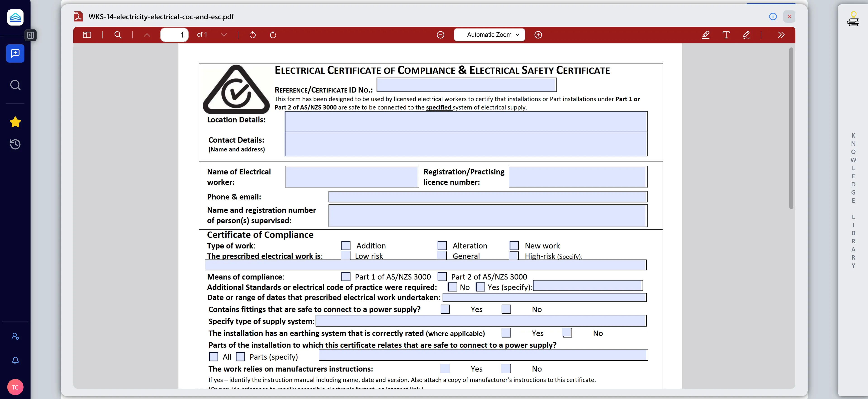Toggle the PDF viewer sidebar
This screenshot has width=868, height=399.
(87, 35)
